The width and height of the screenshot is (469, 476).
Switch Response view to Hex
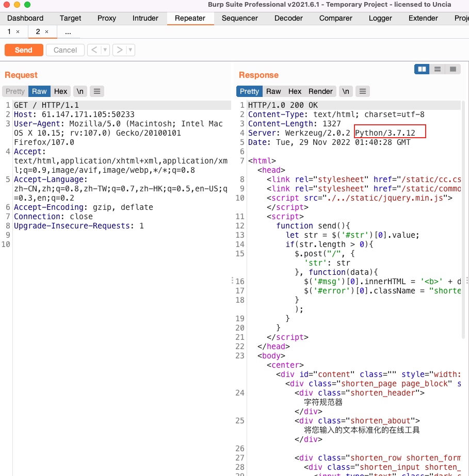pyautogui.click(x=295, y=91)
